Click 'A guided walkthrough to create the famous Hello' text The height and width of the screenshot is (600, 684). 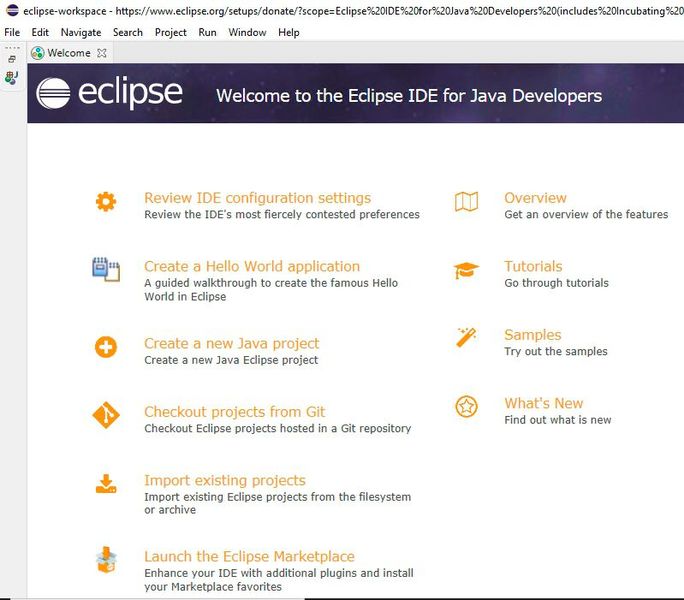271,283
